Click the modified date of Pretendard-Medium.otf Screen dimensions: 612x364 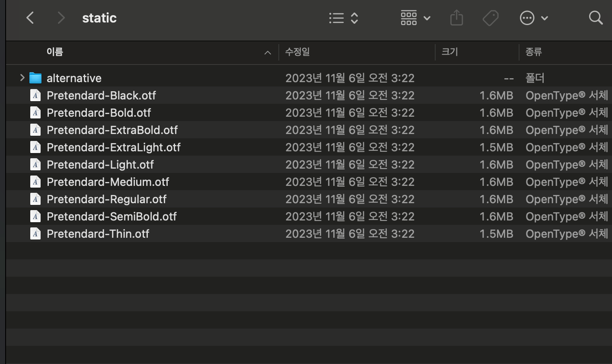tap(350, 182)
